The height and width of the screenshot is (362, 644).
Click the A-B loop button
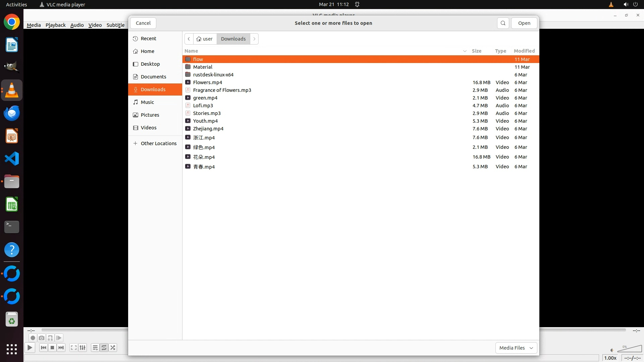(x=50, y=338)
